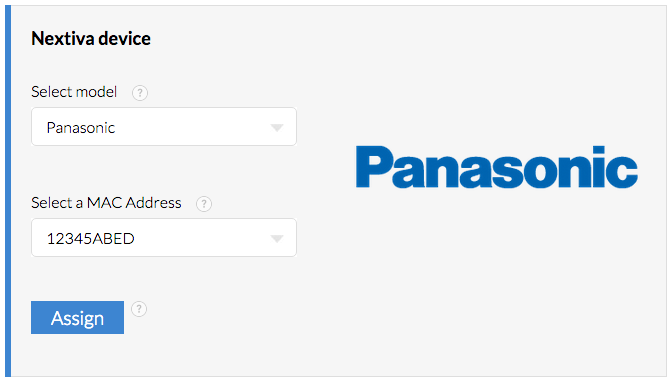Click the help icon beside Select model
The image size is (671, 382).
[x=140, y=92]
